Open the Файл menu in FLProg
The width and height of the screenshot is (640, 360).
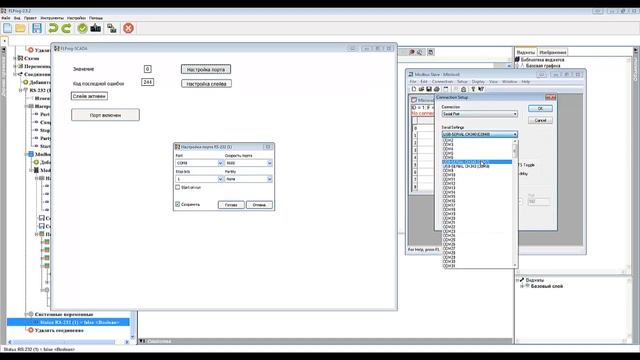(x=6, y=18)
